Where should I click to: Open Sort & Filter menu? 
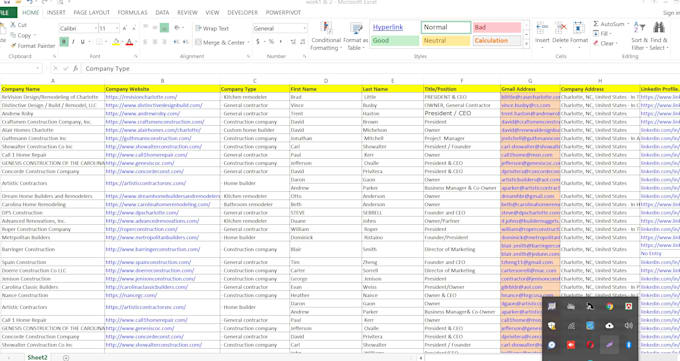(x=639, y=36)
